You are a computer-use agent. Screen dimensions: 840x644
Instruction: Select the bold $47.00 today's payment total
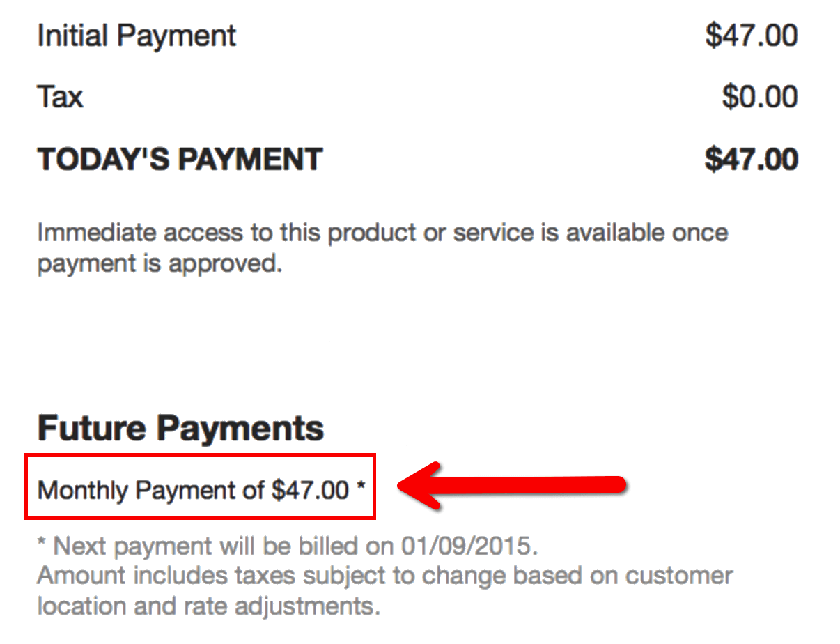[x=751, y=160]
